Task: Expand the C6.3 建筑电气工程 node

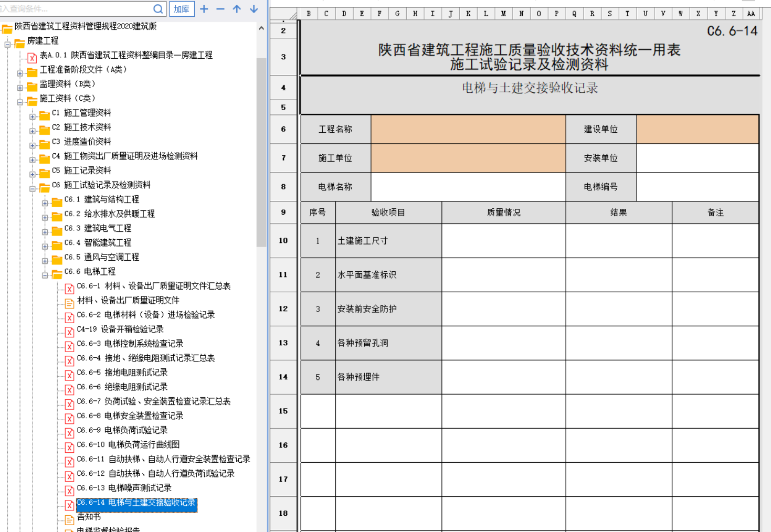Action: [x=45, y=232]
